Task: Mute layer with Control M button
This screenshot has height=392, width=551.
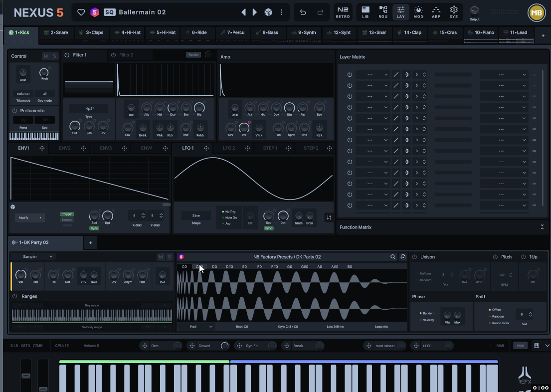Action: coord(46,56)
